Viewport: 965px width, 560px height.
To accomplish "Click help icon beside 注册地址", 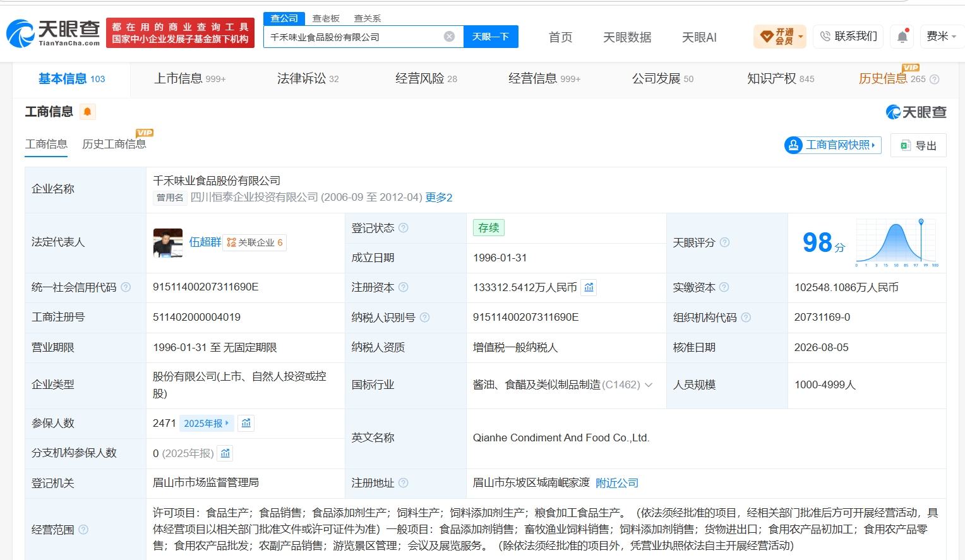I will (403, 483).
